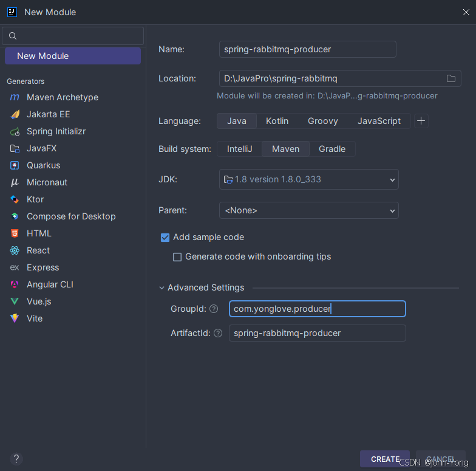Select the HTML generator
Viewport: 476px width, 471px height.
pos(73,233)
